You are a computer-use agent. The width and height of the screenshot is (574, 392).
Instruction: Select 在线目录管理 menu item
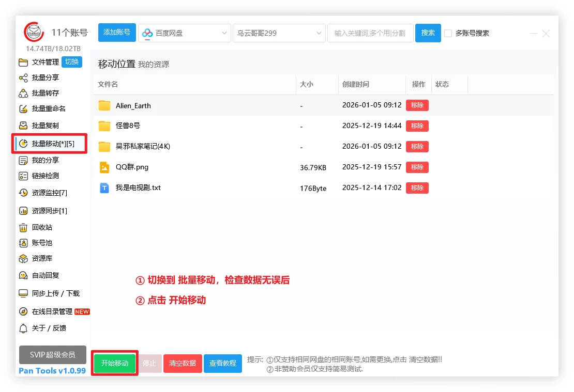coord(52,312)
